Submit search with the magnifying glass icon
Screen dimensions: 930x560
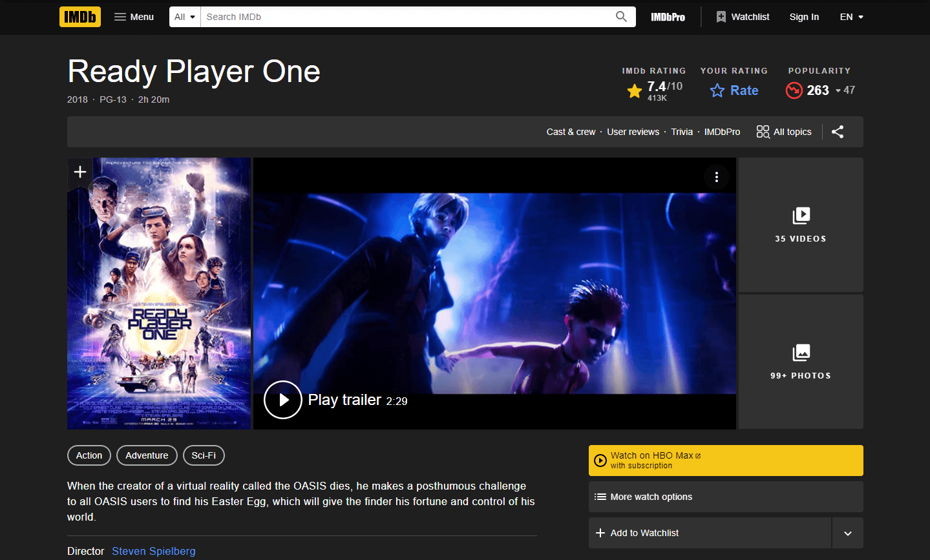(x=621, y=17)
